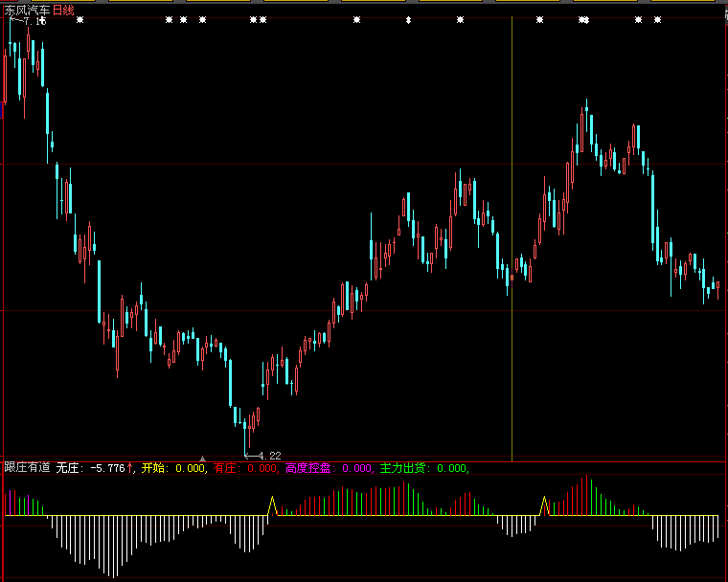The height and width of the screenshot is (582, 728).
Task: Select the 日线 period label
Action: pos(63,11)
